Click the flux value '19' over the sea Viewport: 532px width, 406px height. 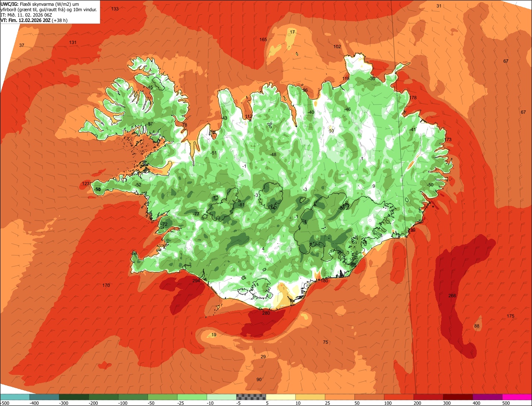pos(214,335)
